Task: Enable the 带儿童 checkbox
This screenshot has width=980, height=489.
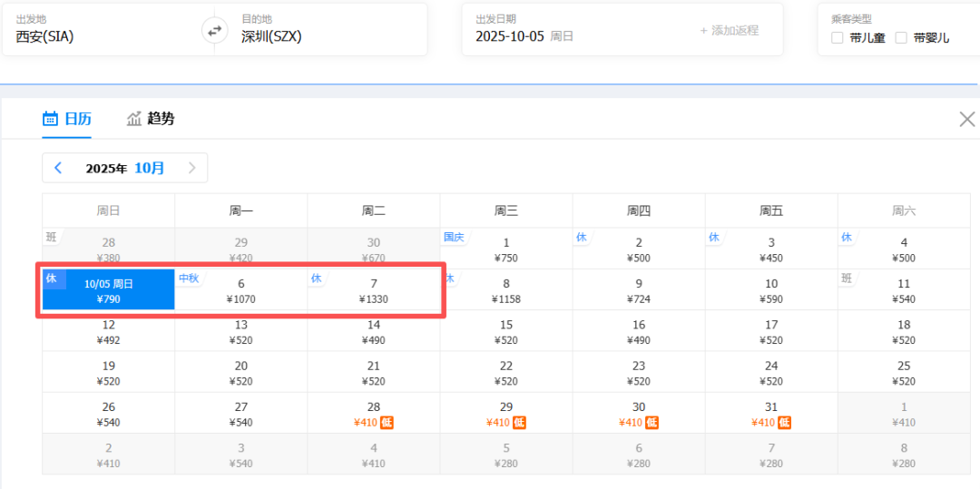Action: click(x=838, y=38)
